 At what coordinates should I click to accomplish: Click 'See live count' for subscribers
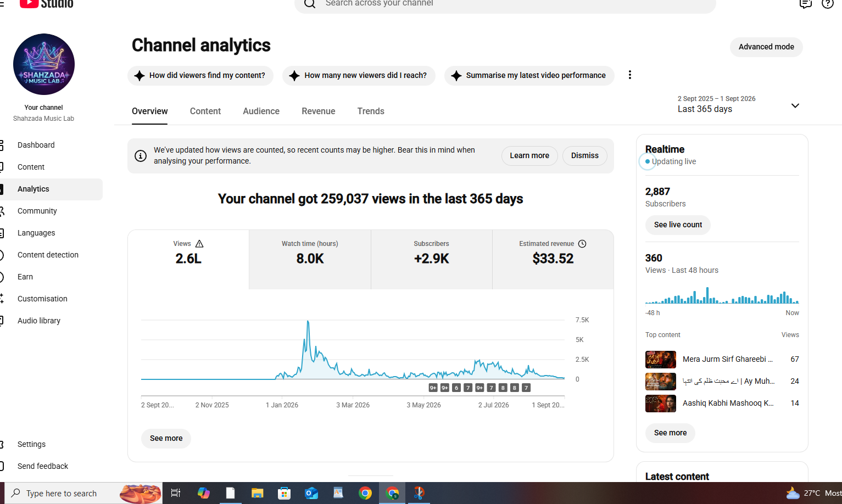[678, 225]
